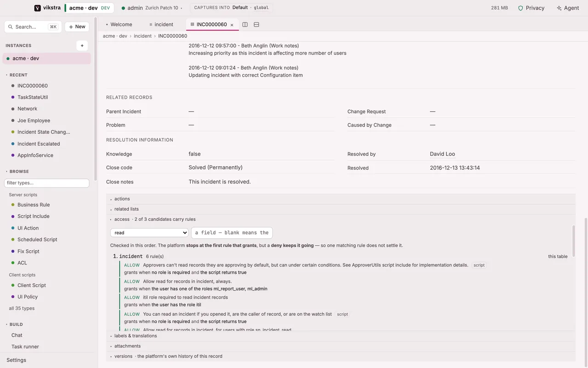Collapse the Build sidebar group

pyautogui.click(x=14, y=324)
